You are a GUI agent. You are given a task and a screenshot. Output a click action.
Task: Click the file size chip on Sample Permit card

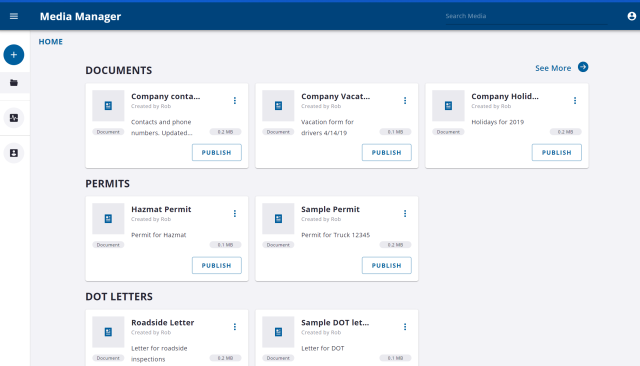(x=395, y=245)
